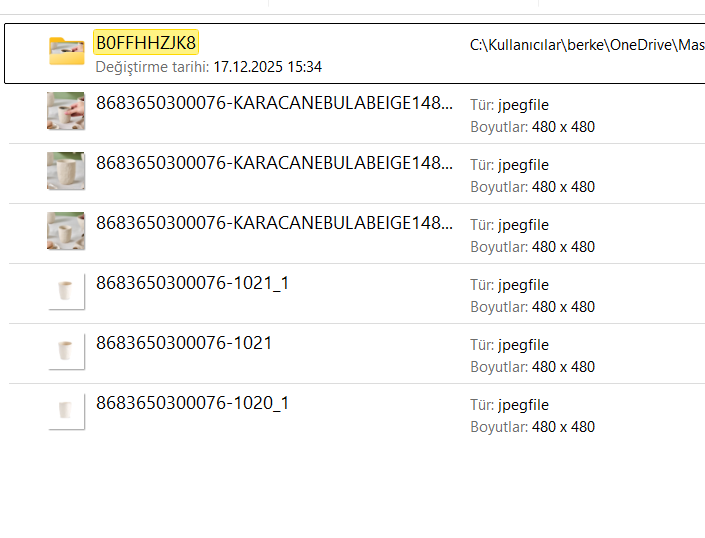This screenshot has width=705, height=538.
Task: Click Tür: jpegfile label of 8683650300076-1021_1
Action: pyautogui.click(x=509, y=285)
